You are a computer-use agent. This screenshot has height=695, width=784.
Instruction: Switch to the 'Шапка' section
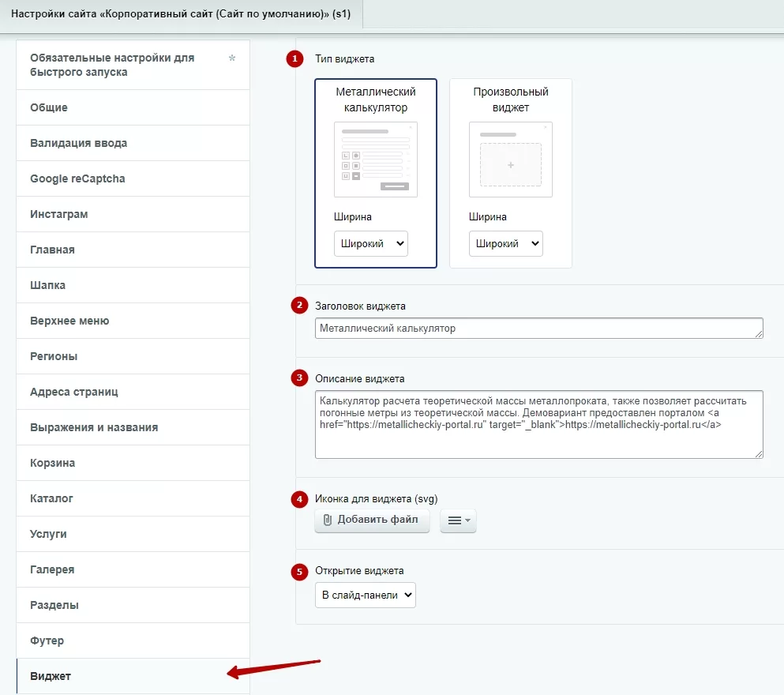(x=133, y=285)
